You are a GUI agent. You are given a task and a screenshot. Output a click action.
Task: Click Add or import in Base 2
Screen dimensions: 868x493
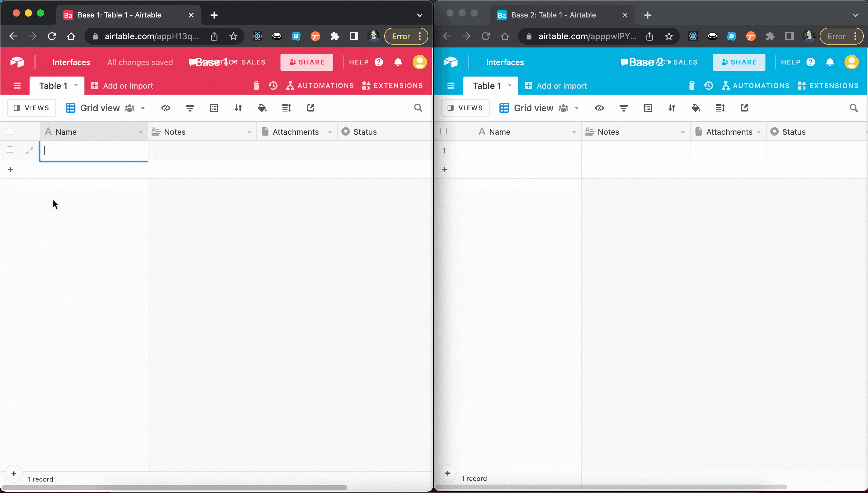click(556, 86)
